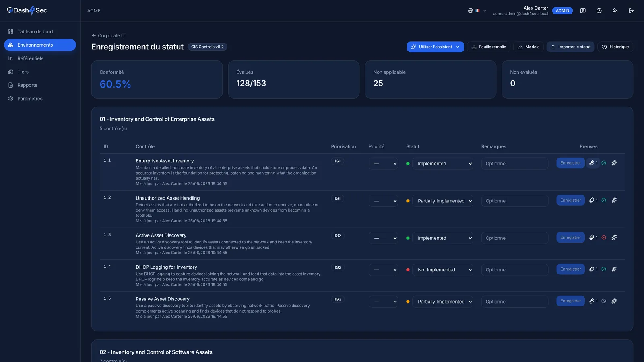Go to Tableau de bord in sidebar
This screenshot has height=362, width=644.
click(40, 31)
